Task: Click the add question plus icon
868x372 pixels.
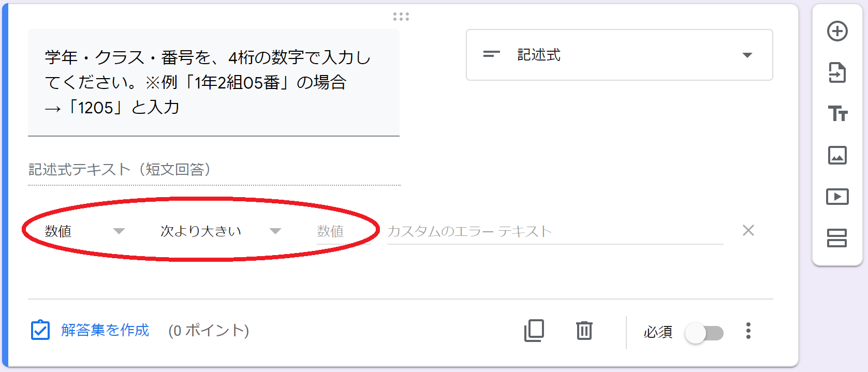Action: tap(837, 31)
